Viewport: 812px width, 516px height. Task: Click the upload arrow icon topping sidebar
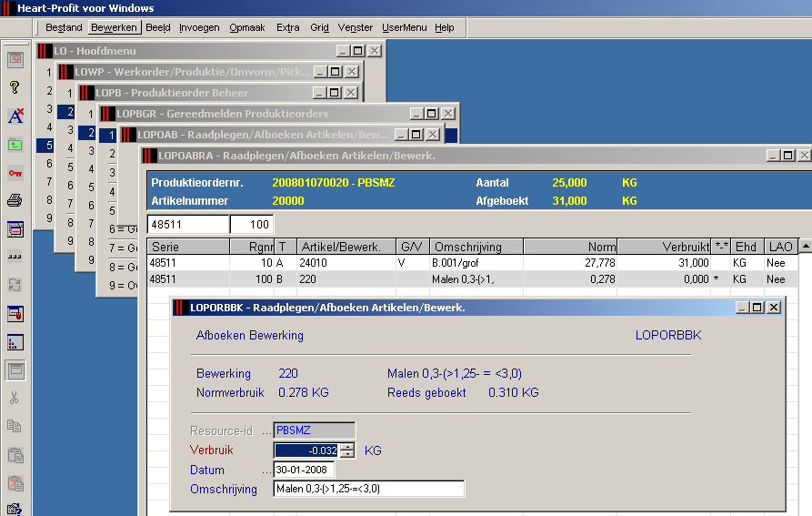point(15,59)
